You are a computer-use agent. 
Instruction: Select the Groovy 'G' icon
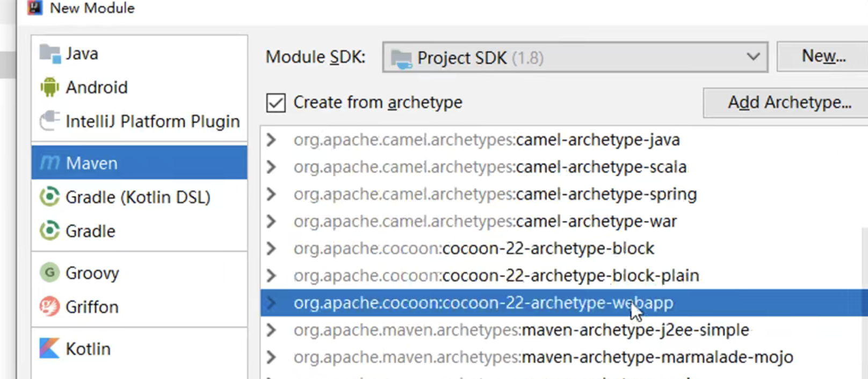49,273
